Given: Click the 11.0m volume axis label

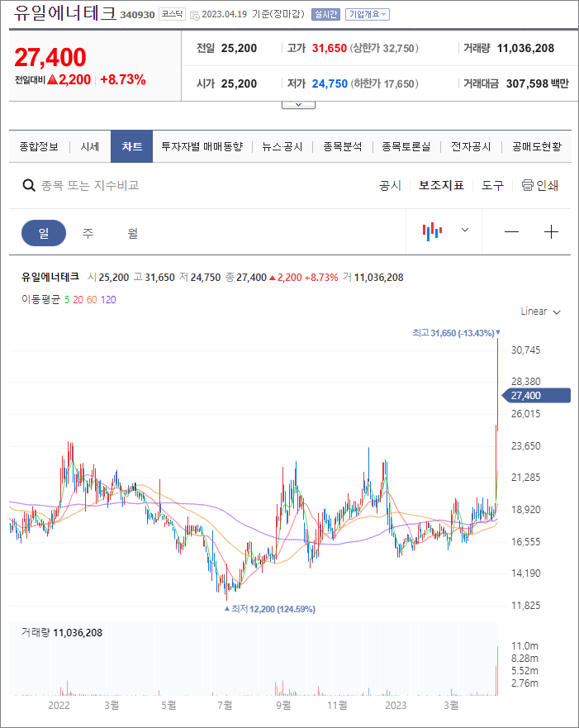Looking at the screenshot, I should pyautogui.click(x=524, y=646).
